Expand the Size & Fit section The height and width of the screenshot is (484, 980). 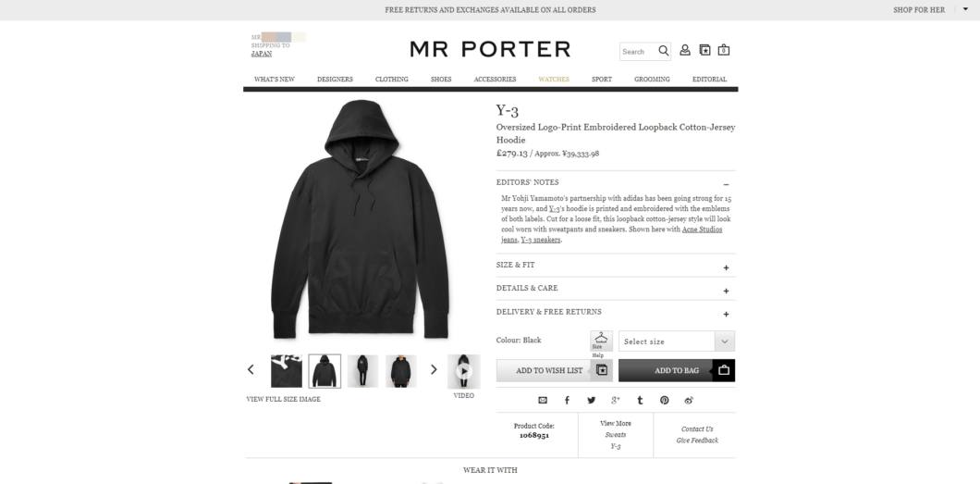click(727, 267)
